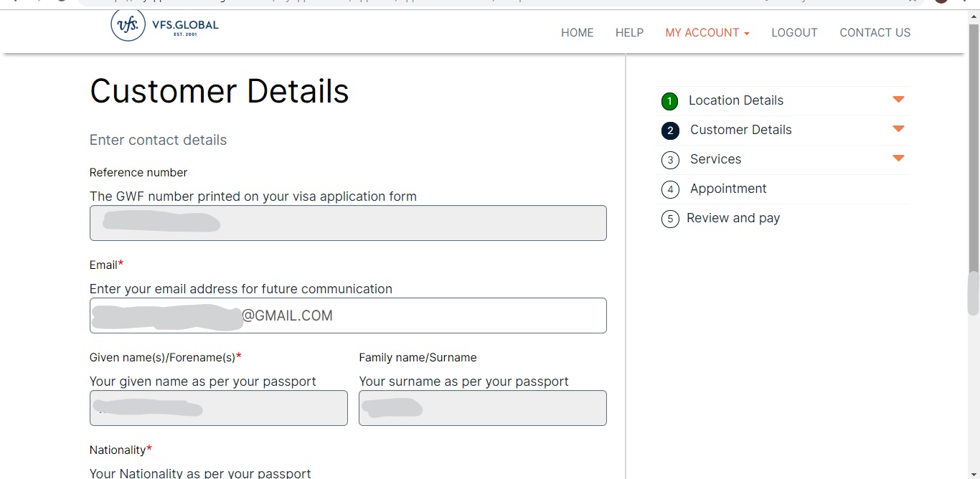The height and width of the screenshot is (479, 980).
Task: Click the VFS Global logo
Action: (x=164, y=26)
